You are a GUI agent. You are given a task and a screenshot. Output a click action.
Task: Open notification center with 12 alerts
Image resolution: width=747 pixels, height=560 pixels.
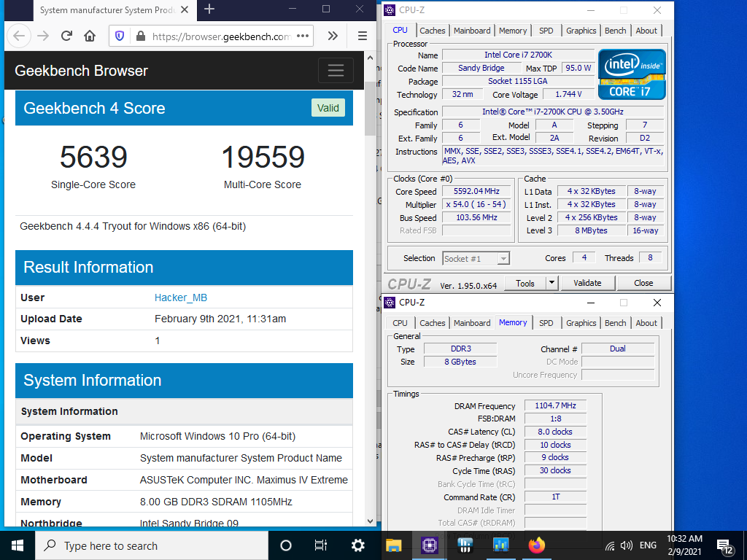(x=724, y=547)
